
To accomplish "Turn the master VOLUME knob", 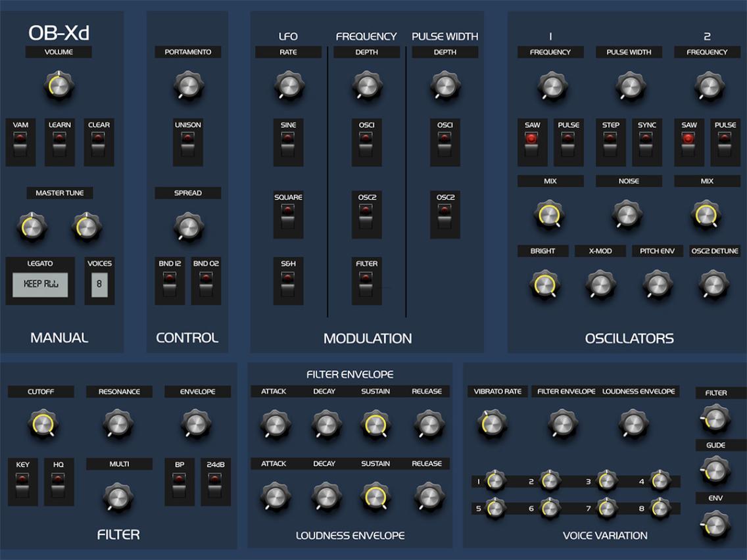I will click(x=59, y=86).
